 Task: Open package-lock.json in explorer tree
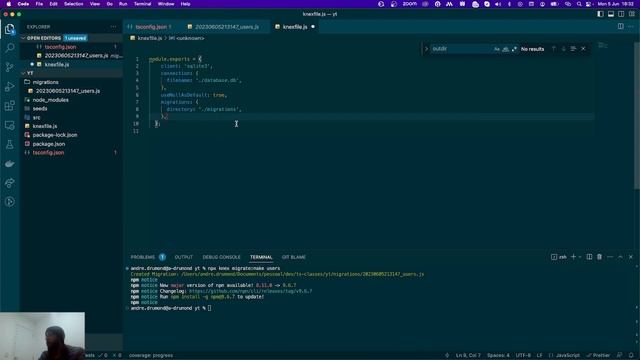[x=55, y=135]
